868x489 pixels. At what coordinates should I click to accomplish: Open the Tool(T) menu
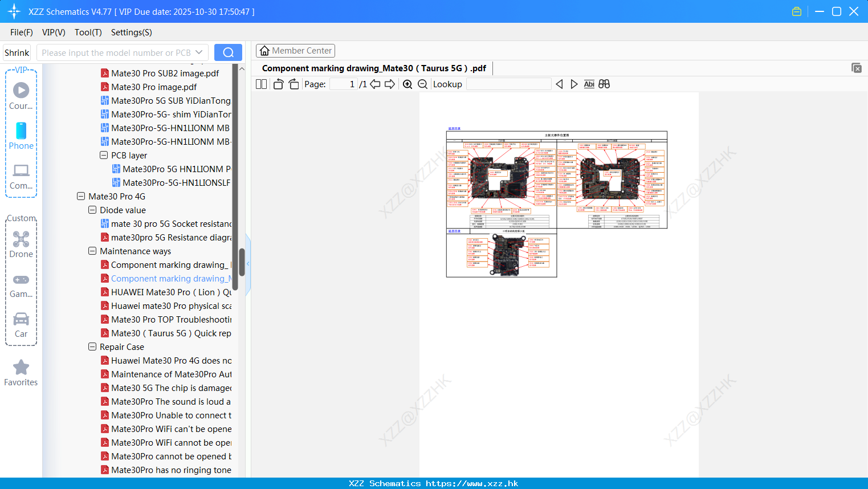(88, 32)
